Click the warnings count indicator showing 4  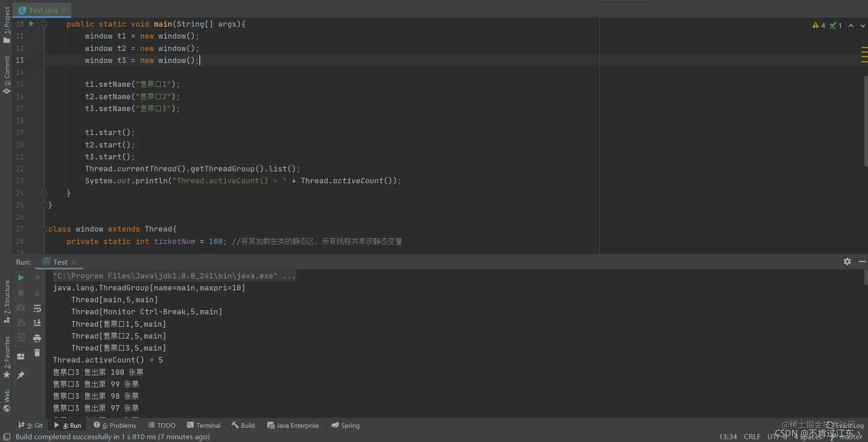pos(819,25)
